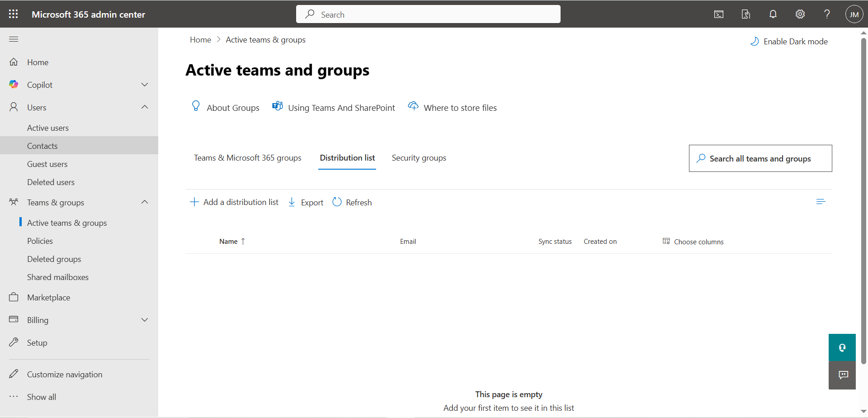
Task: Open Using Teams And SharePoint link
Action: click(x=342, y=108)
